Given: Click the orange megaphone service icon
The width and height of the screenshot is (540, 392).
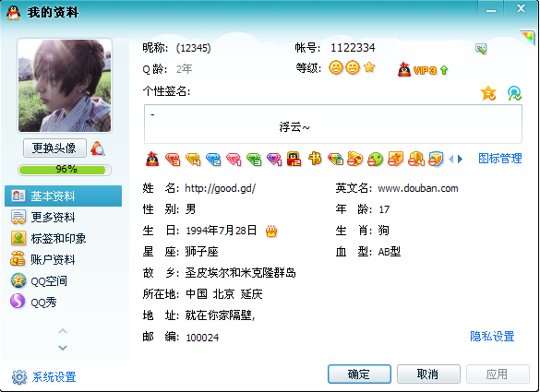Looking at the screenshot, I should 355,159.
